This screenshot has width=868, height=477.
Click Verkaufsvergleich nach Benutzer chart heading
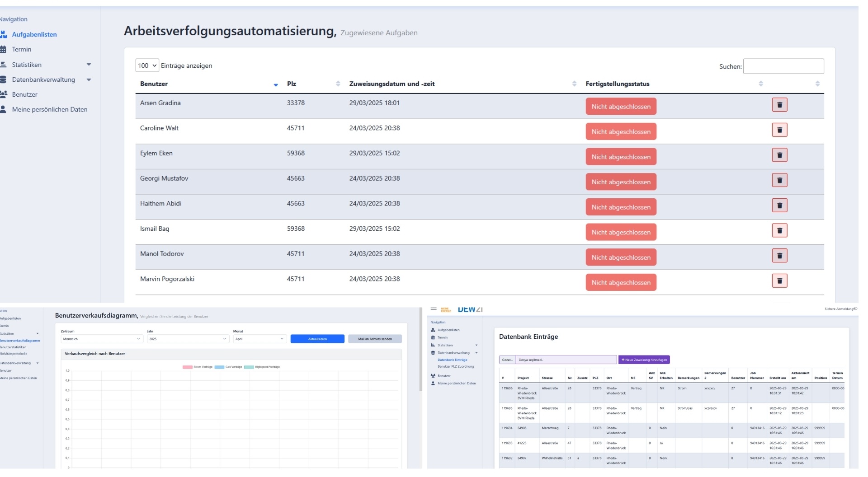95,354
